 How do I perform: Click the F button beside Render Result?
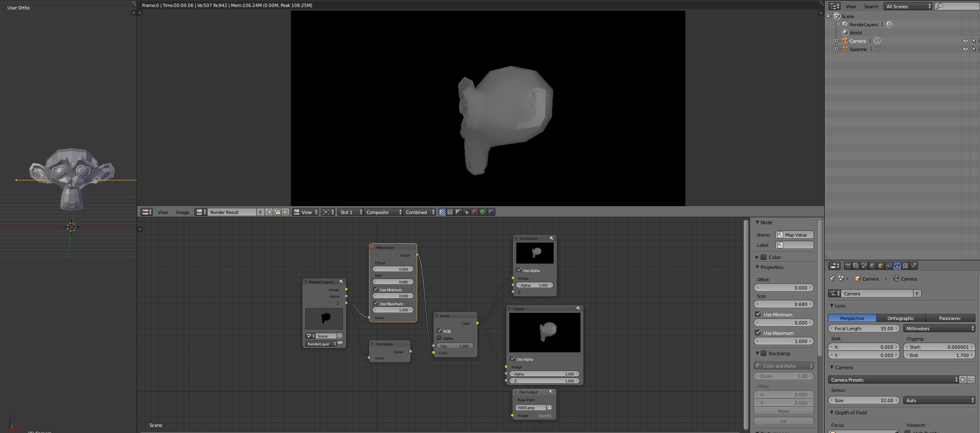(261, 212)
